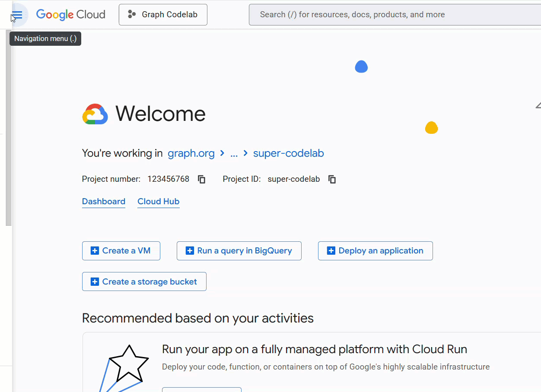Click the plus icon in Run a query in BigQuery
Screen dimensions: 541x392
(189, 250)
